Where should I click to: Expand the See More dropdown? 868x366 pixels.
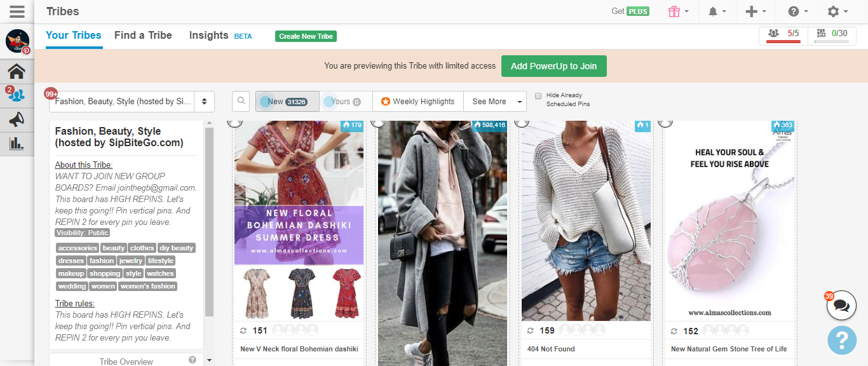(x=495, y=101)
